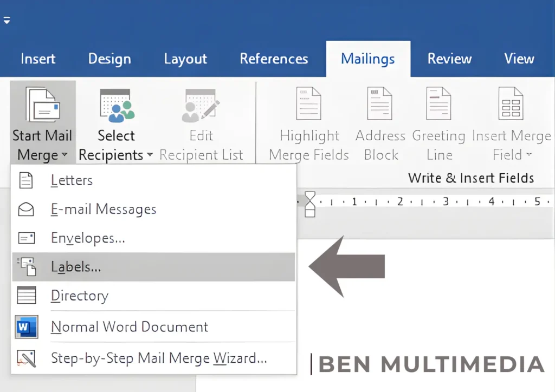
Task: Switch to the Review tab
Action: click(449, 58)
